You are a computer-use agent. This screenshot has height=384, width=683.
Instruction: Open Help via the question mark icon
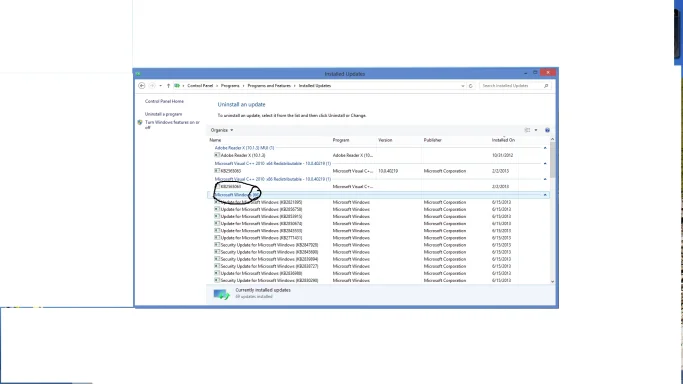(548, 130)
